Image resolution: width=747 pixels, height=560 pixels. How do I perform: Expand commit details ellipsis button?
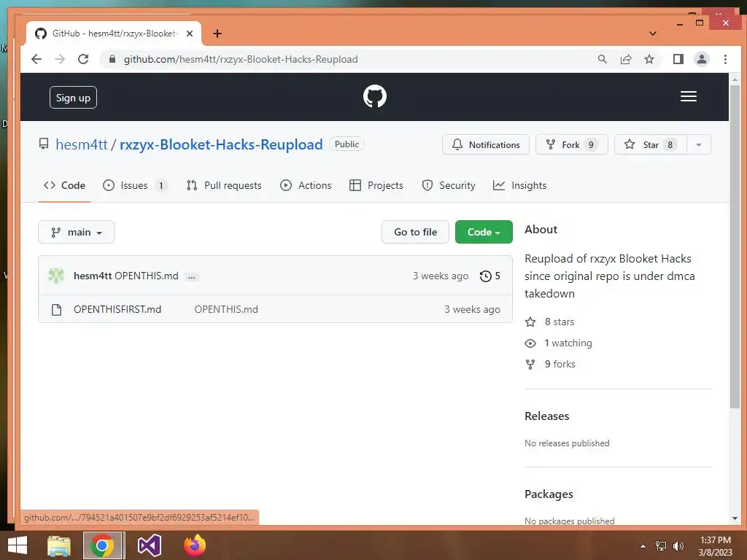192,276
